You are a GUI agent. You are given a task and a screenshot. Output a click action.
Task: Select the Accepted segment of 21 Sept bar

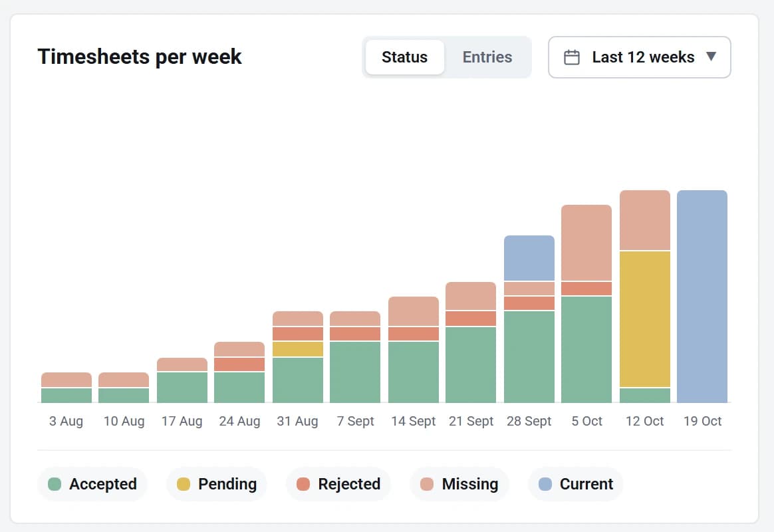click(x=471, y=364)
